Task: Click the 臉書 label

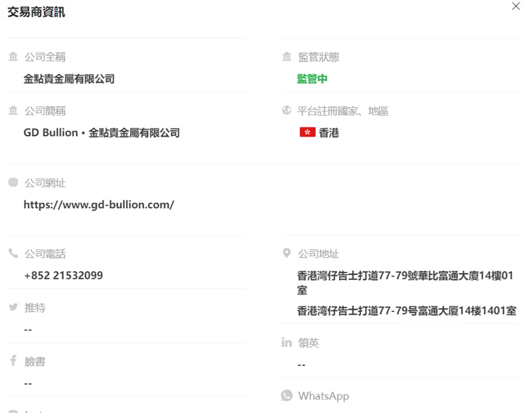Action: (35, 361)
